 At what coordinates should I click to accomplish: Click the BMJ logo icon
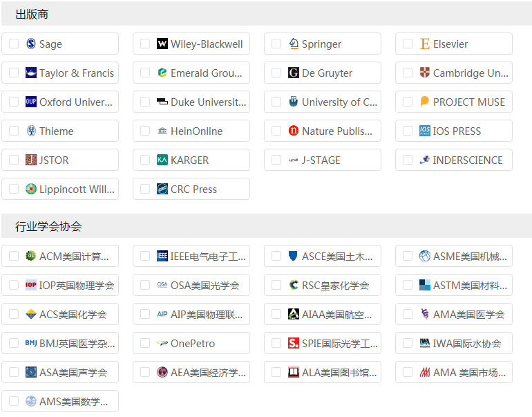click(31, 343)
